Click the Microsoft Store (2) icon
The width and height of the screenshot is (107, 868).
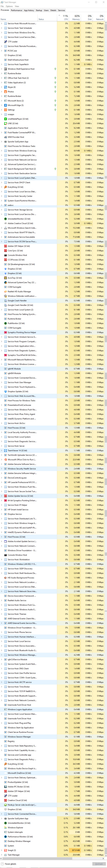coord(5,101)
